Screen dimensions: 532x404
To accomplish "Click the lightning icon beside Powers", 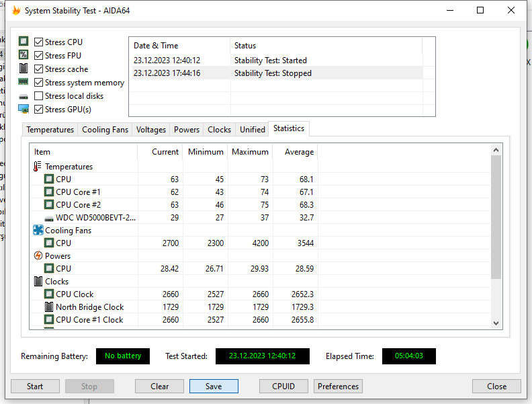I will click(x=38, y=255).
